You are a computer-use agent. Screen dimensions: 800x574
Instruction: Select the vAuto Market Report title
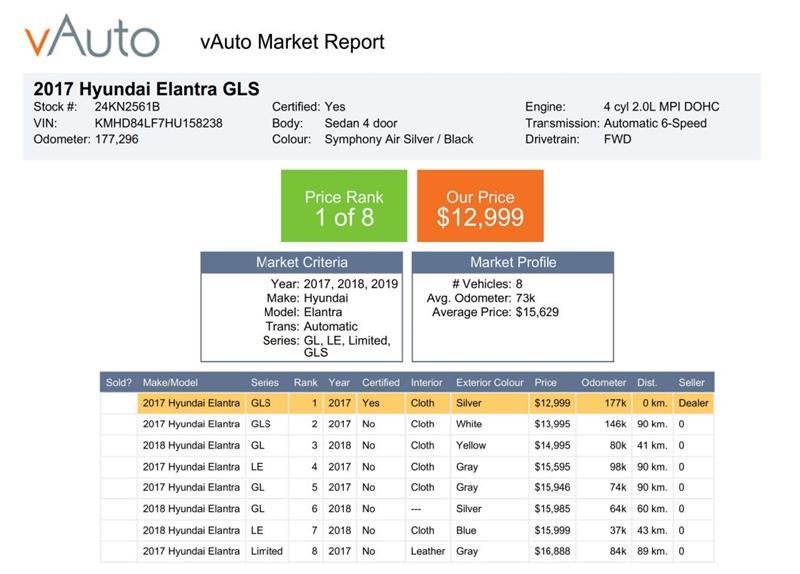tap(292, 42)
